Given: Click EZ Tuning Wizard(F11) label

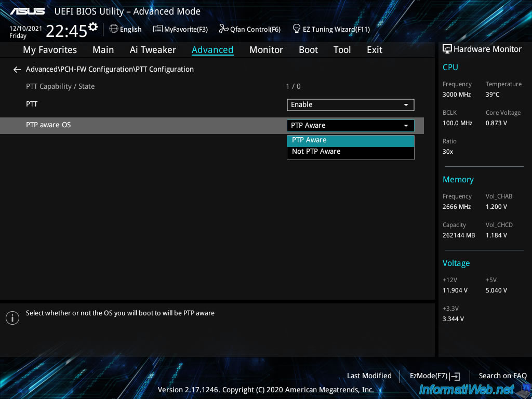Looking at the screenshot, I should coord(336,30).
